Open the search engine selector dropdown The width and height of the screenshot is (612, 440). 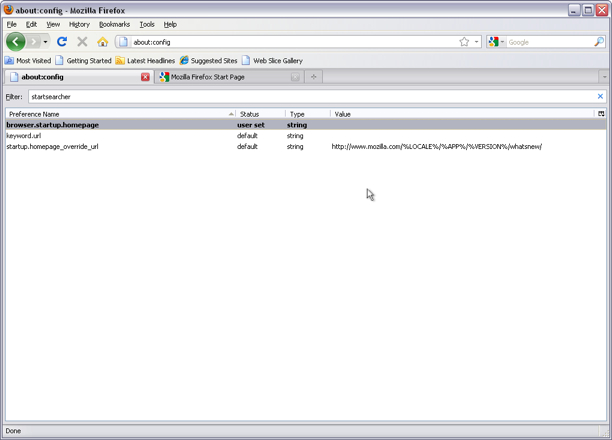pyautogui.click(x=496, y=42)
